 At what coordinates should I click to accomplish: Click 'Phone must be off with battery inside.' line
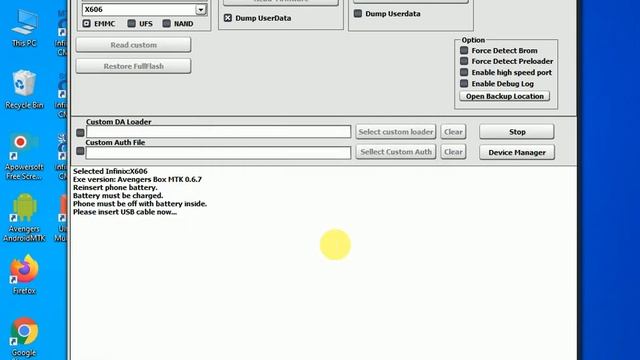click(140, 204)
